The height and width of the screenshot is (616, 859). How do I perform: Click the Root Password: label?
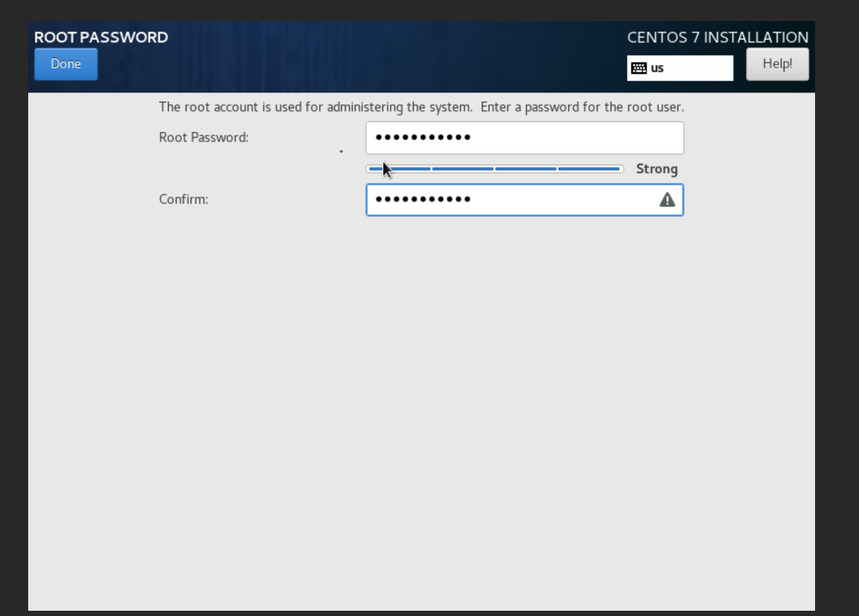click(x=203, y=138)
